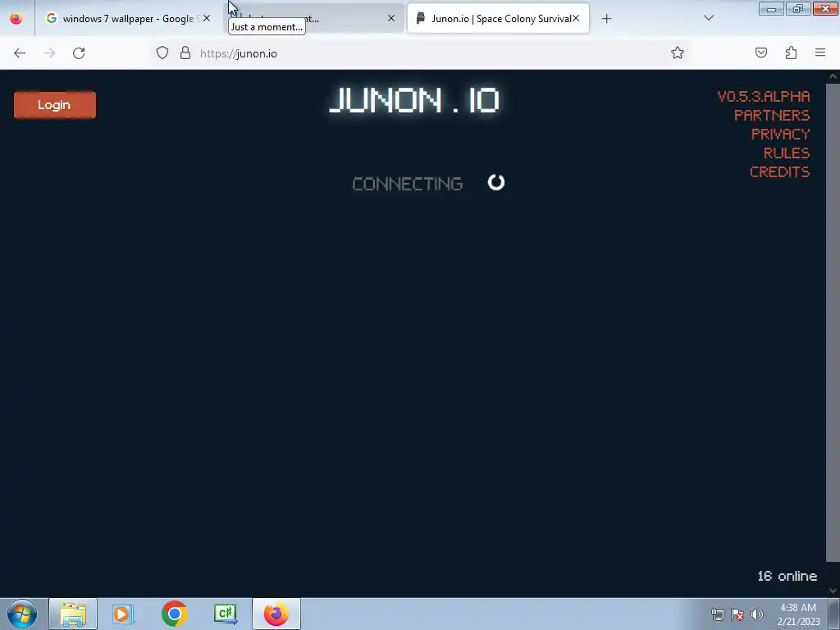Click the network tray icon
Image resolution: width=840 pixels, height=630 pixels.
pyautogui.click(x=717, y=614)
